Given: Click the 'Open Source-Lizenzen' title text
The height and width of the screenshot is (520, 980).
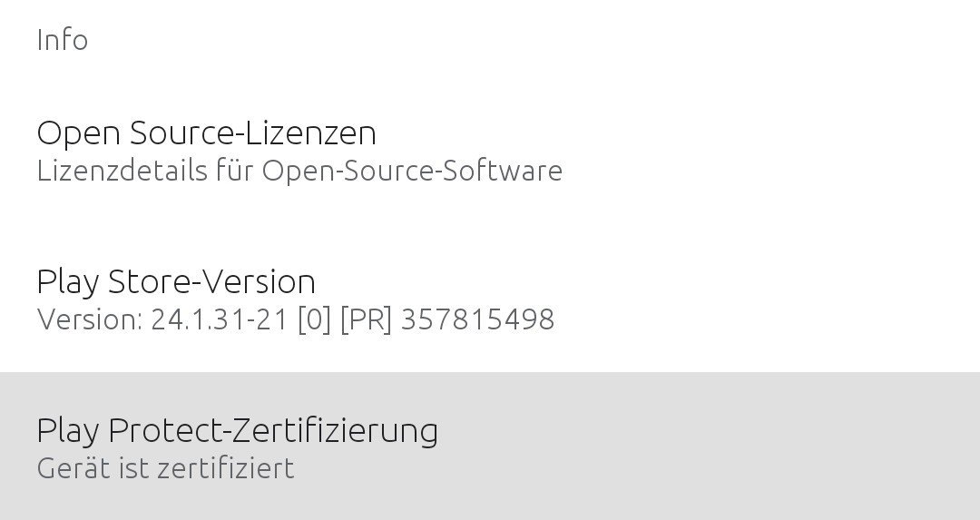Looking at the screenshot, I should 206,133.
